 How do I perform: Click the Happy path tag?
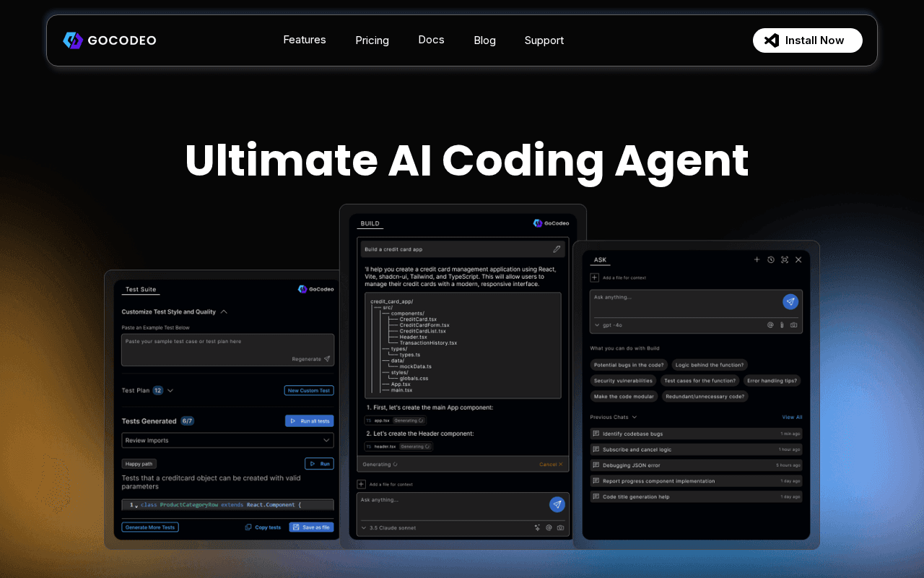point(139,464)
